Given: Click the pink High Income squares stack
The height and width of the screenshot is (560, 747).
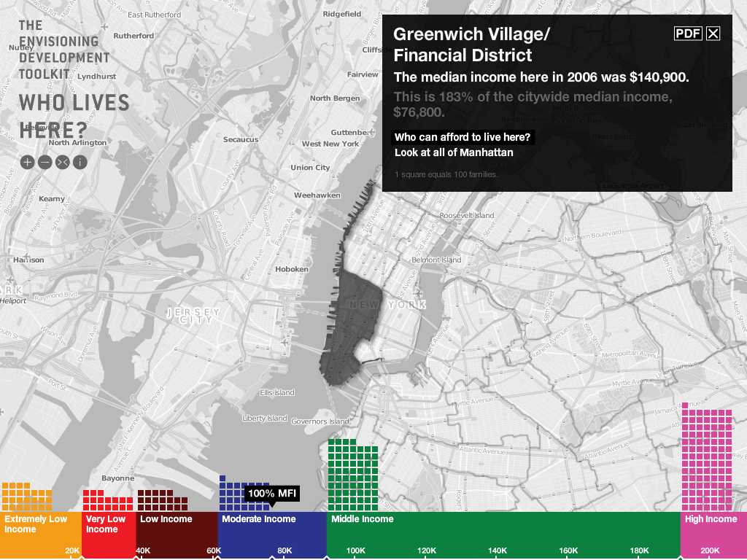Looking at the screenshot, I should coord(707,459).
